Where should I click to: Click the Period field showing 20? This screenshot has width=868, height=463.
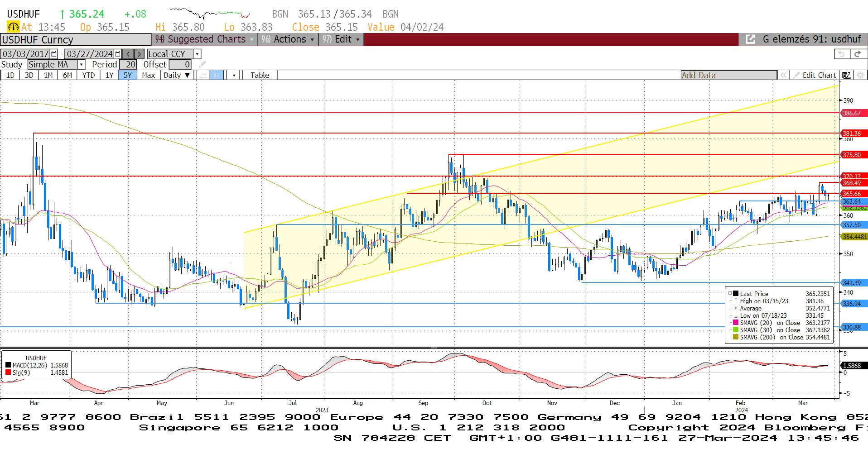[x=128, y=64]
